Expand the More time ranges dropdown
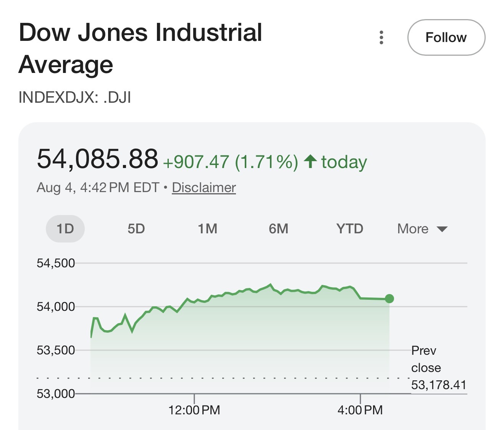504x430 pixels. click(x=422, y=229)
